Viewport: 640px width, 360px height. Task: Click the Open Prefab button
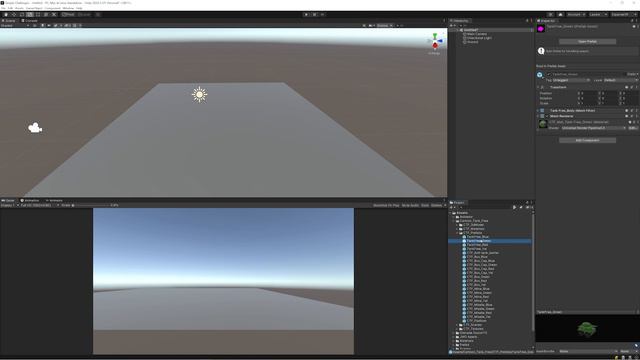point(587,42)
